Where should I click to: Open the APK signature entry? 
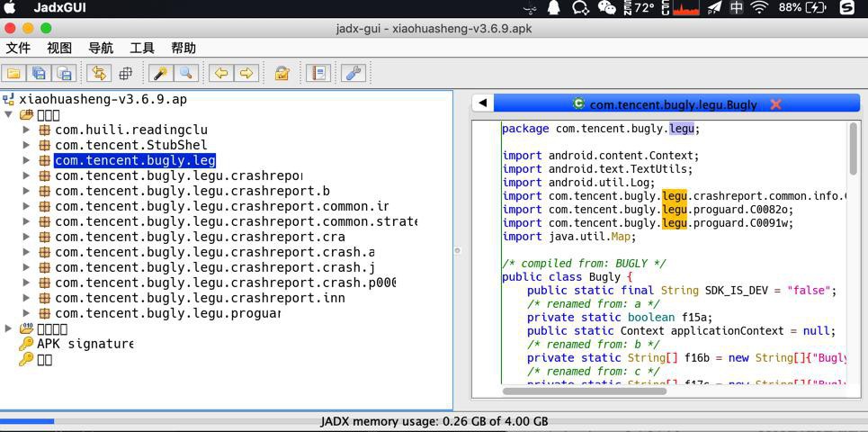(85, 344)
